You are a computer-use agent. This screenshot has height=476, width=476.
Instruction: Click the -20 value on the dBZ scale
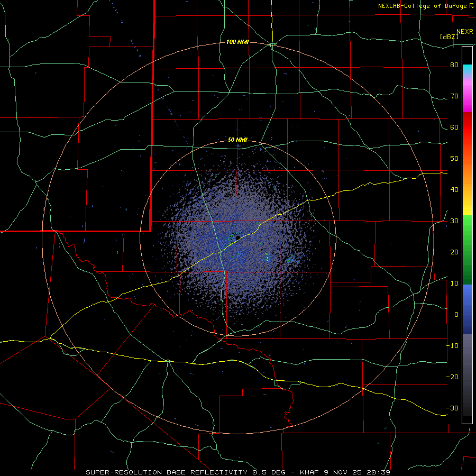pos(452,377)
